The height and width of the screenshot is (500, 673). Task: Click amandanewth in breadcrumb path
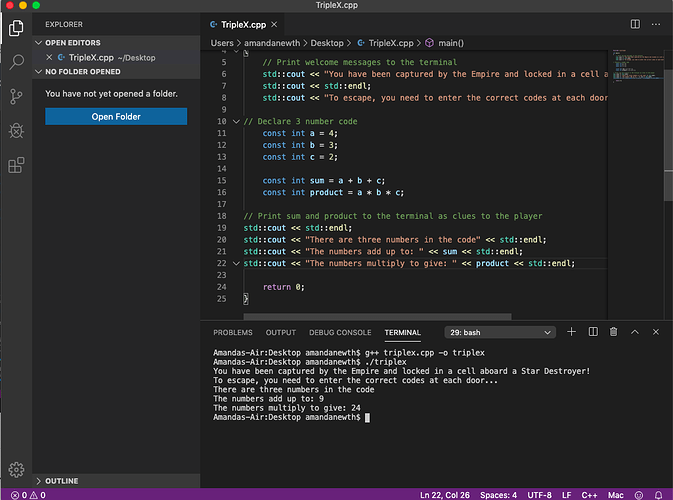coord(272,43)
